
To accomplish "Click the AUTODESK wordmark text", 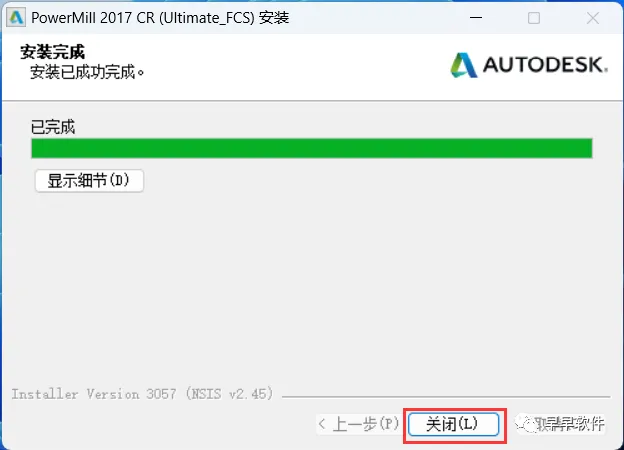I will tap(545, 65).
